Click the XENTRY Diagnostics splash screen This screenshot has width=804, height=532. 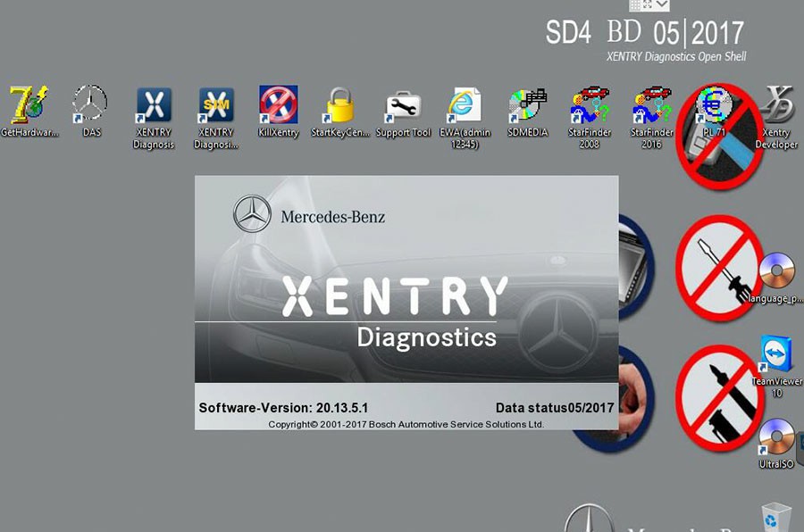(406, 302)
